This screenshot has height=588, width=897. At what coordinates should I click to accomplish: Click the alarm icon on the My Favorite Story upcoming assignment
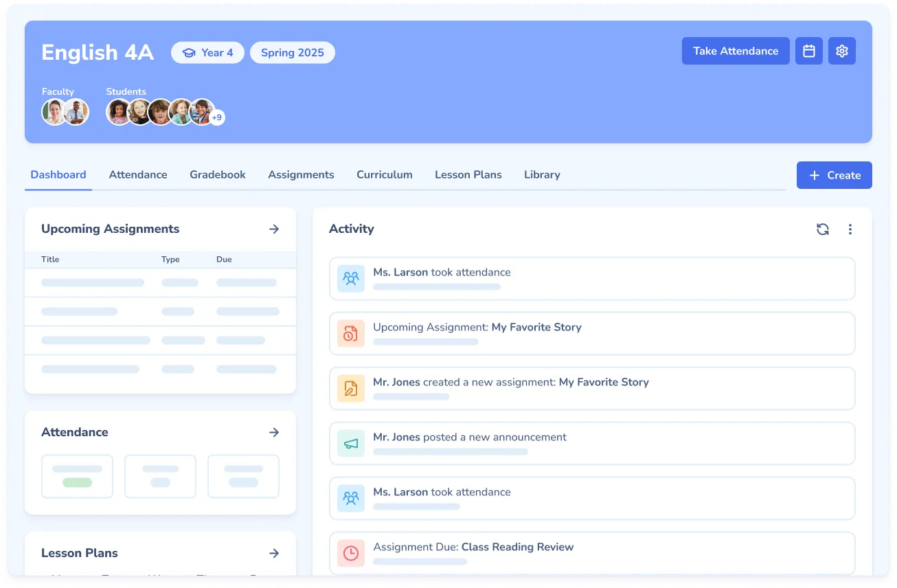350,334
